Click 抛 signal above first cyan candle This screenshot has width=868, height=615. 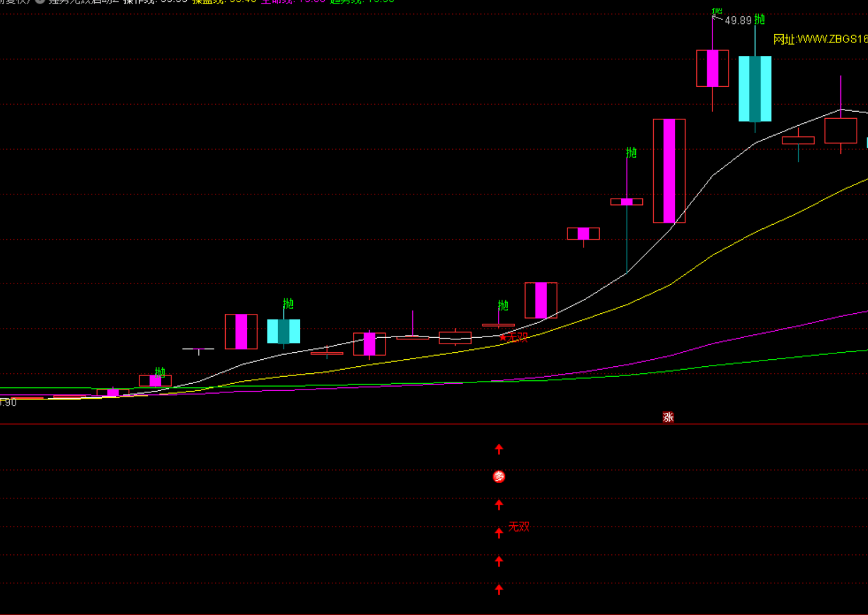(288, 304)
